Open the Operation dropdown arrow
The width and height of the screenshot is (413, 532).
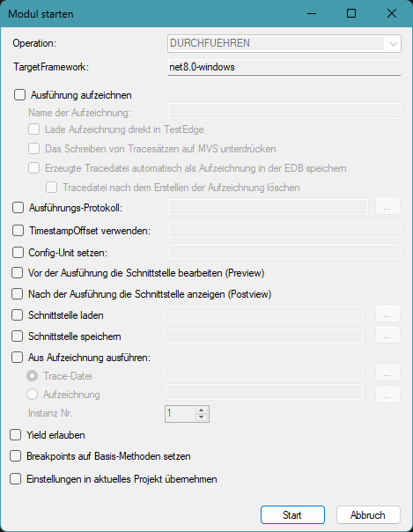(393, 44)
